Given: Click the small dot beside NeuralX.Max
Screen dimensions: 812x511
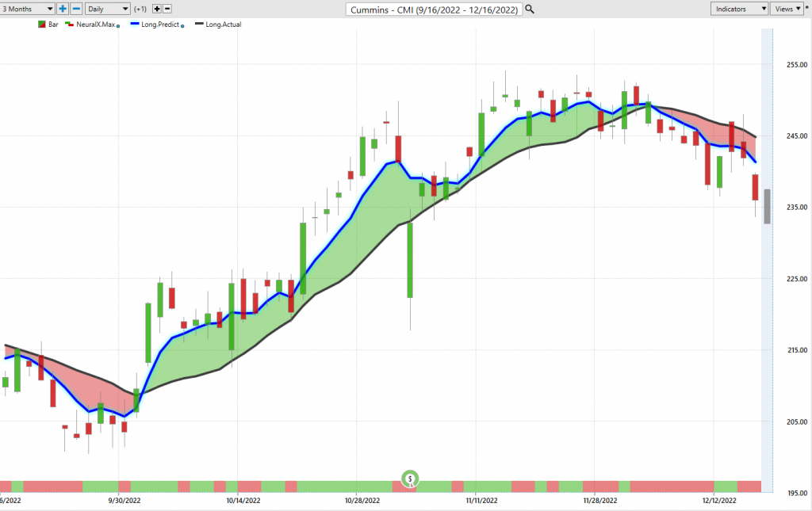Looking at the screenshot, I should [x=118, y=26].
